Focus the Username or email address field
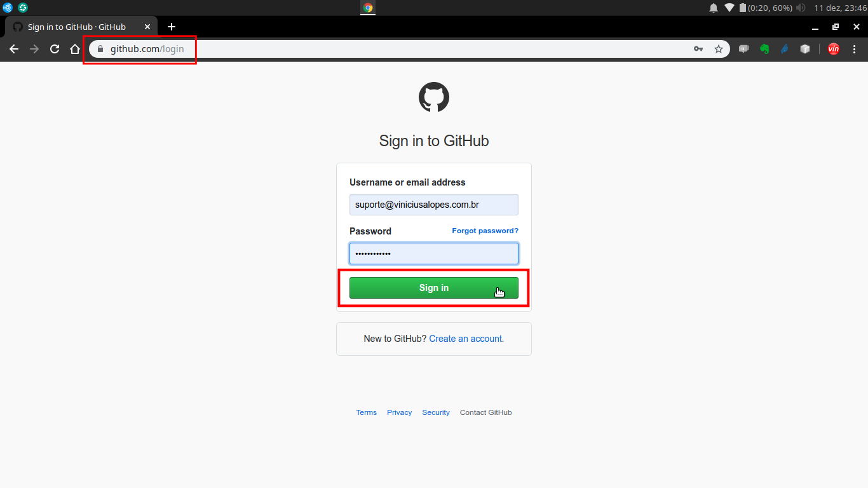 (434, 205)
